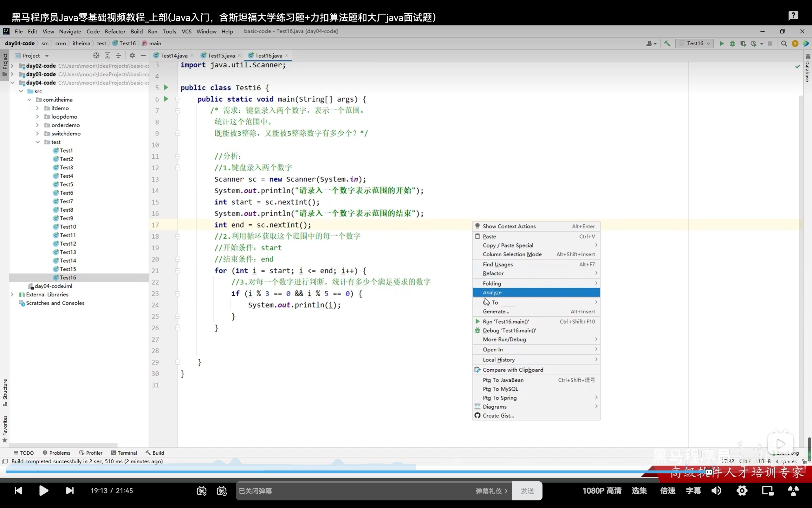Toggle danmaku display icon in player

[x=201, y=491]
